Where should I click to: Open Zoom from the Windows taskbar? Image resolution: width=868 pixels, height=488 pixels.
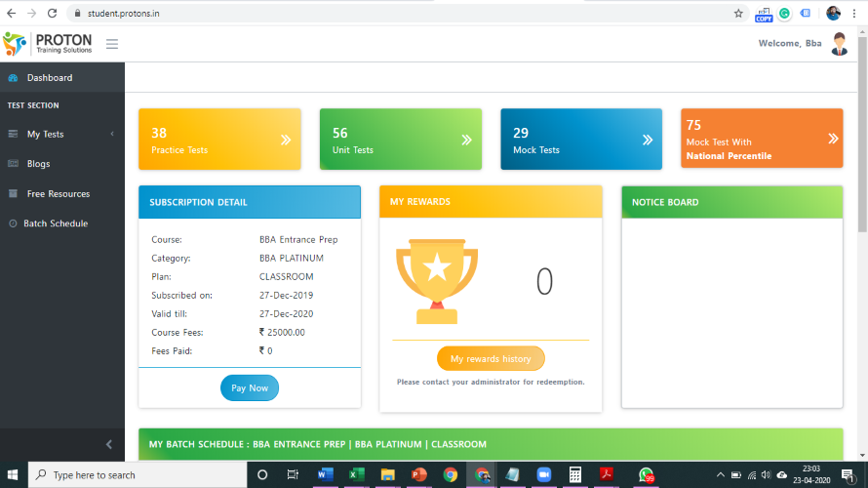(x=543, y=474)
